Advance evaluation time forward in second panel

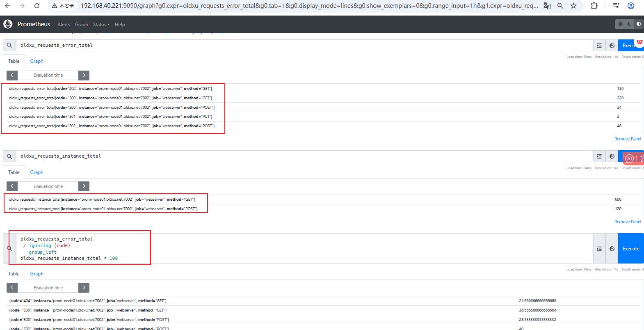84,186
